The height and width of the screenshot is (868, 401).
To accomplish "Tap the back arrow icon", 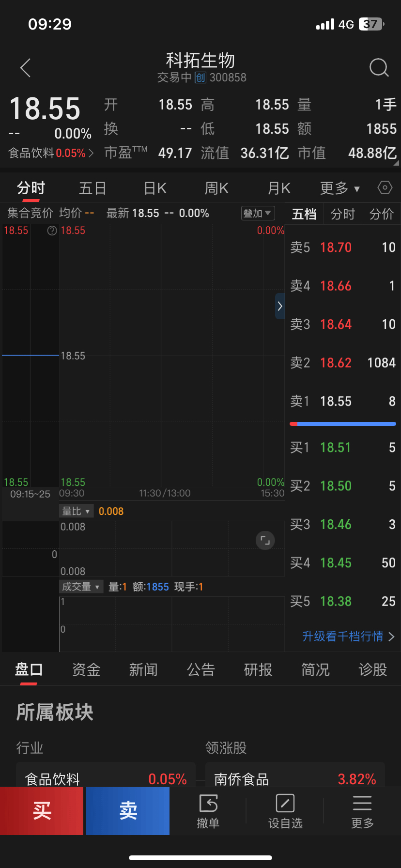I will pos(26,68).
